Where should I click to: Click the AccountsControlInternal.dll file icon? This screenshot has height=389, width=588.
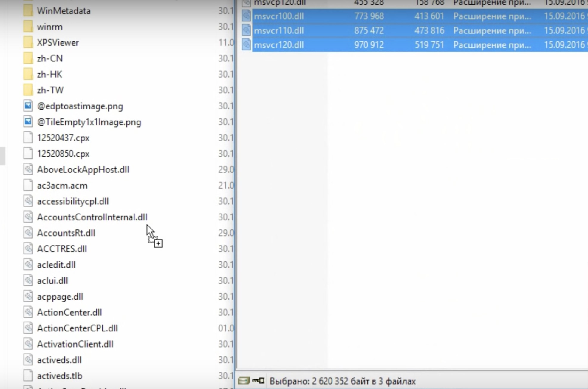click(28, 217)
